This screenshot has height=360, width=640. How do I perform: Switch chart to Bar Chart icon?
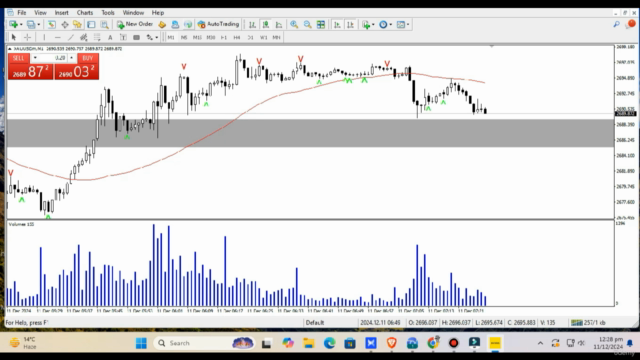coord(252,24)
